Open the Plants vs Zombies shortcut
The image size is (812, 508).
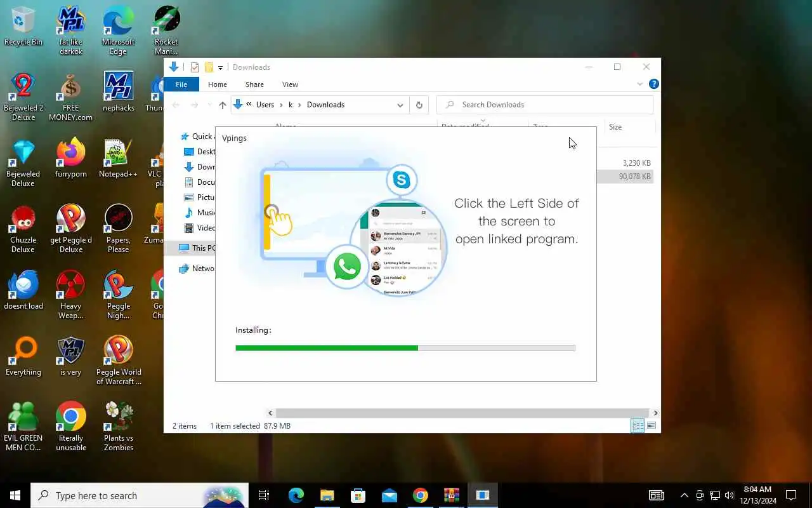(119, 427)
